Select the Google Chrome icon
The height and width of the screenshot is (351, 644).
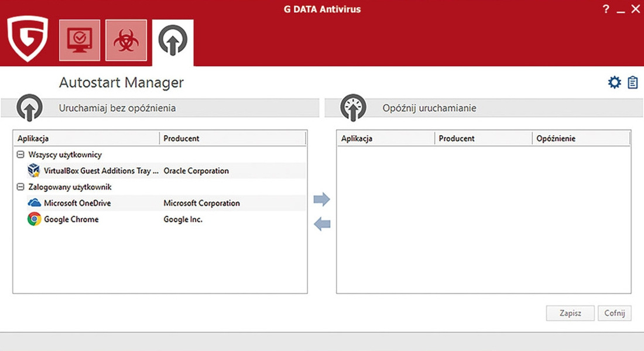[33, 219]
